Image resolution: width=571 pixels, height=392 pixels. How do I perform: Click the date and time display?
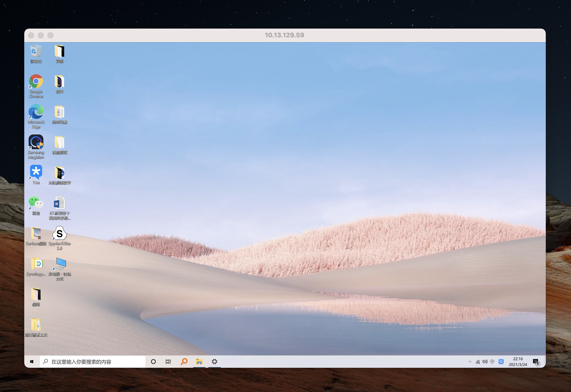518,361
